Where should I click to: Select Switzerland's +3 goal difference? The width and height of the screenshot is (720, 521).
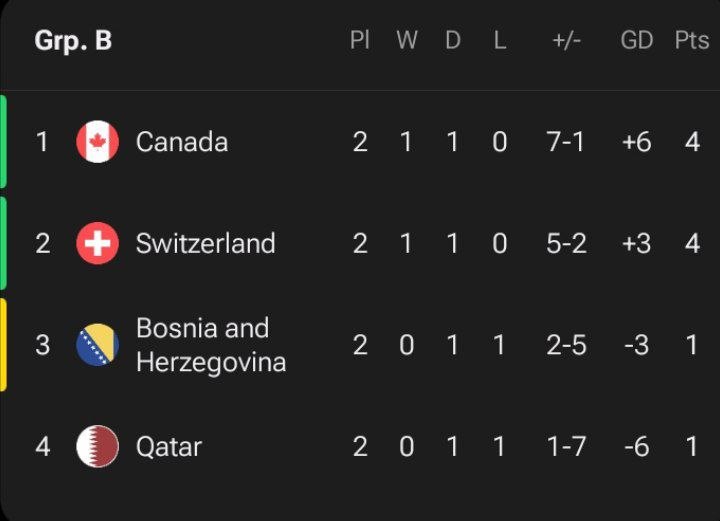(x=636, y=243)
